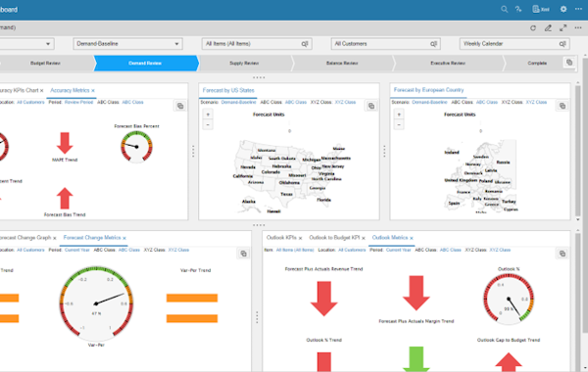The width and height of the screenshot is (588, 372).
Task: Open search in the top blue bar
Action: click(504, 10)
